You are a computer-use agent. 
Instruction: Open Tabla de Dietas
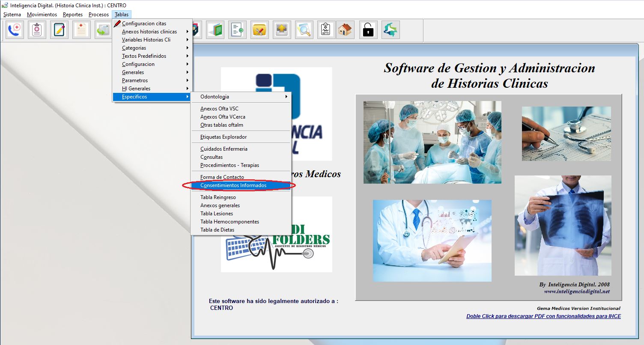tap(241, 230)
